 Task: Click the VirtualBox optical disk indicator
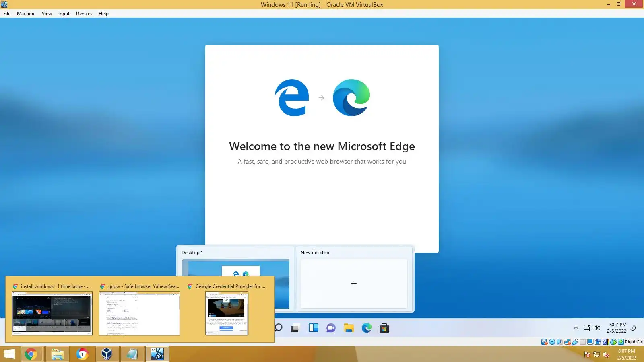(x=552, y=342)
